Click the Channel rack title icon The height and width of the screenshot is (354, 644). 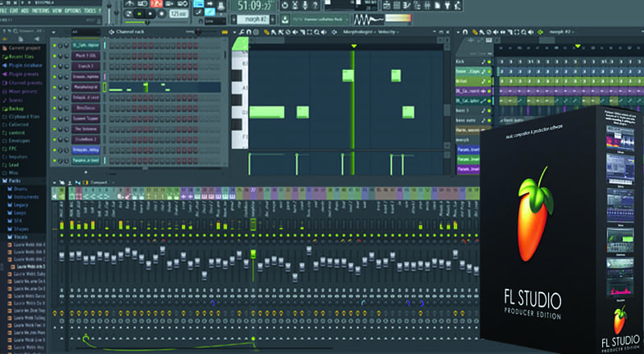pos(111,32)
